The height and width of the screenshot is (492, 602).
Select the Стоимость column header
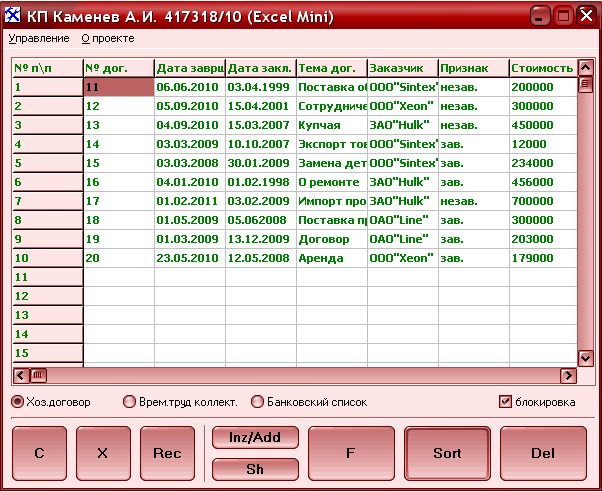click(542, 68)
